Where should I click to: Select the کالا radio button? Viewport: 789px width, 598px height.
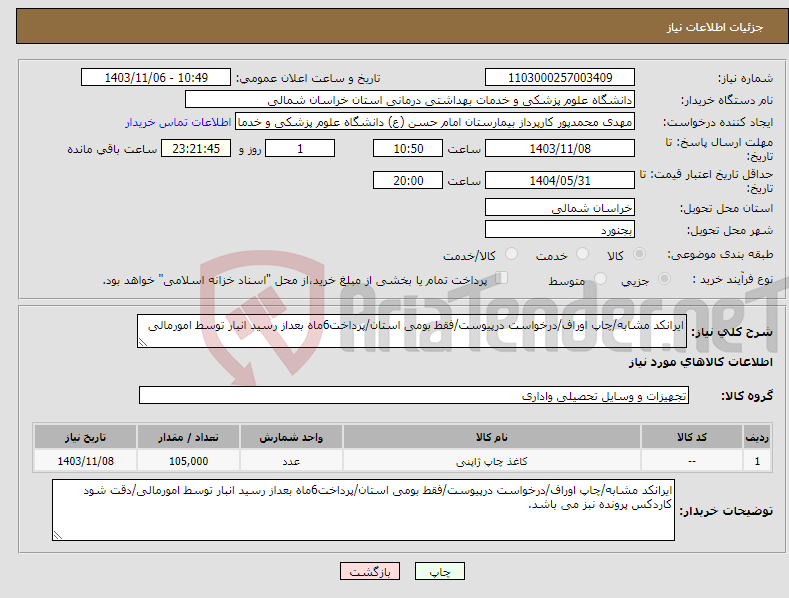click(639, 254)
